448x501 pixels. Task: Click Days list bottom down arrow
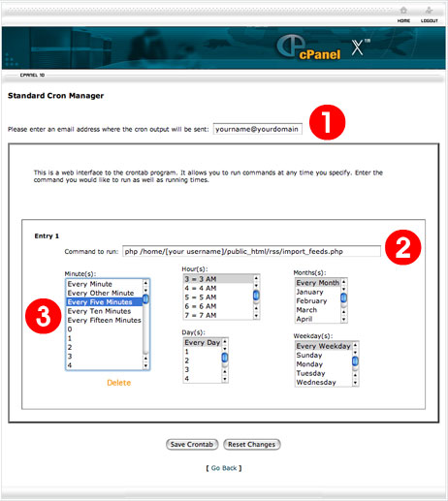point(225,379)
